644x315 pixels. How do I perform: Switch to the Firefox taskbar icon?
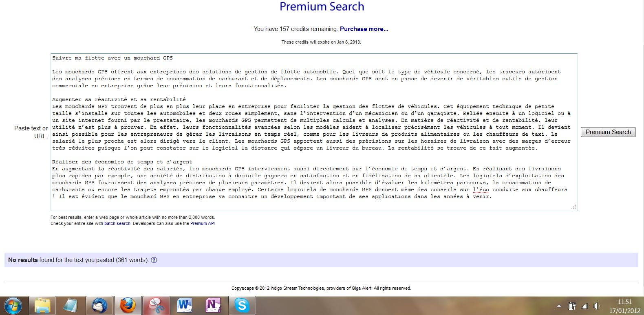tap(128, 305)
